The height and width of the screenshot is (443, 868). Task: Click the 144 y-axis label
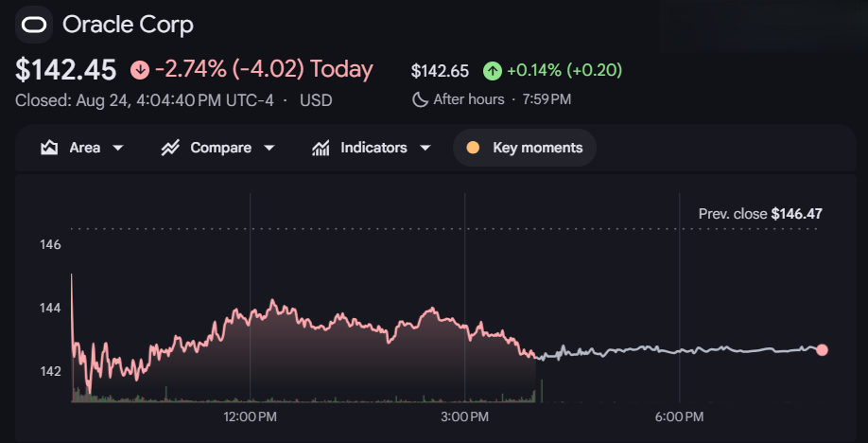(x=50, y=308)
